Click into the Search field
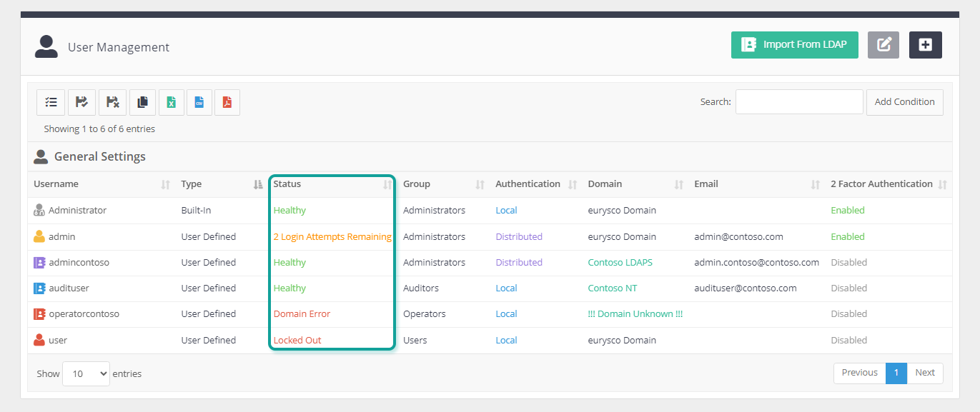980x412 pixels. [799, 102]
